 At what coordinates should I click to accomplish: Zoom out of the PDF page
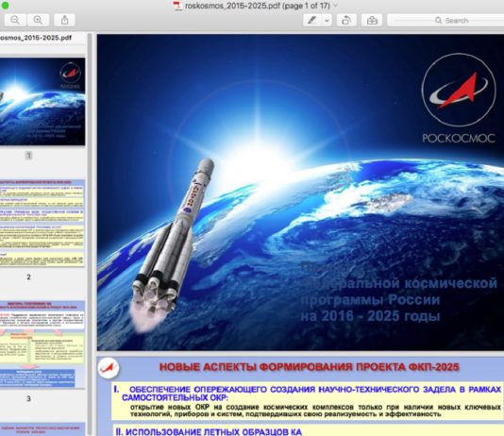pos(15,20)
